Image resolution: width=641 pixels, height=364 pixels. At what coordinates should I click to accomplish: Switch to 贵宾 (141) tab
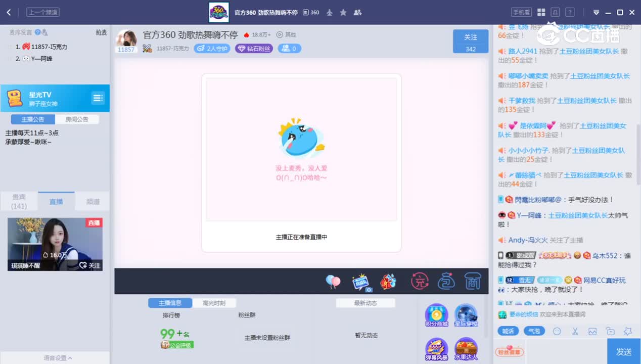click(x=19, y=201)
